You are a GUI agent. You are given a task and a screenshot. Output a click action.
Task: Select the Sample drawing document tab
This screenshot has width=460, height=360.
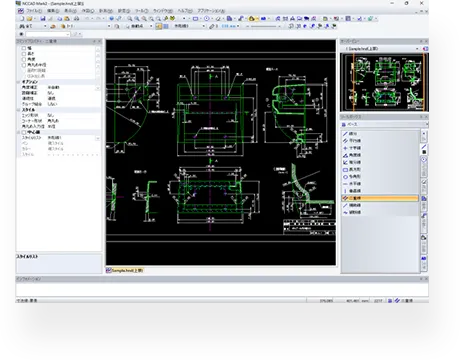tap(125, 270)
